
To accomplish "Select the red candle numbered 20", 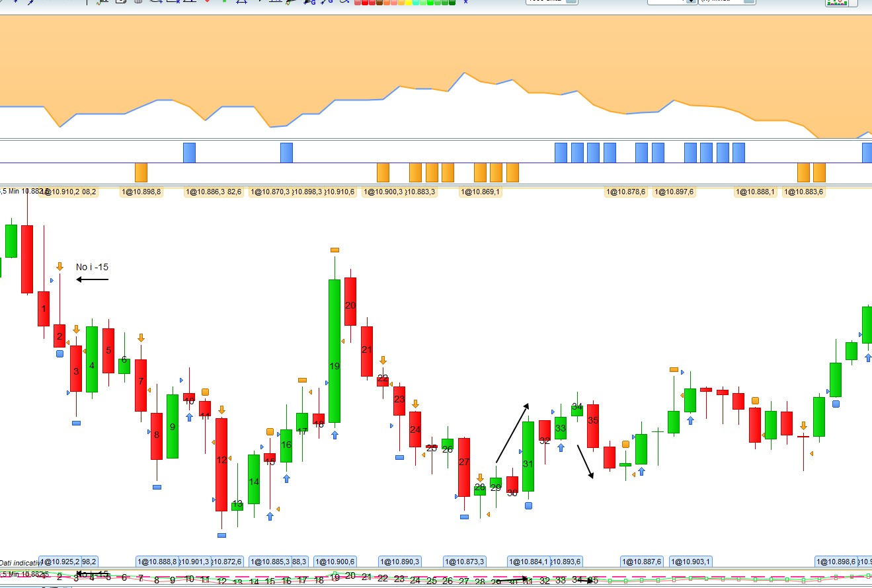I will click(x=350, y=301).
